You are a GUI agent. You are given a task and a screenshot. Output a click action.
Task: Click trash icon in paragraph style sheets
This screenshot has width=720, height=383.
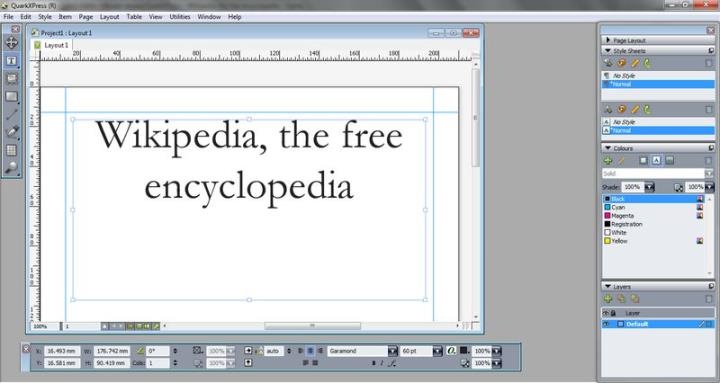coord(709,63)
